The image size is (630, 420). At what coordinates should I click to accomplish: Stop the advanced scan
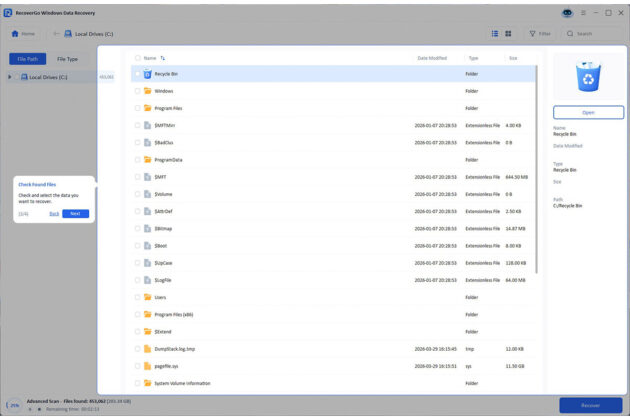pos(39,409)
